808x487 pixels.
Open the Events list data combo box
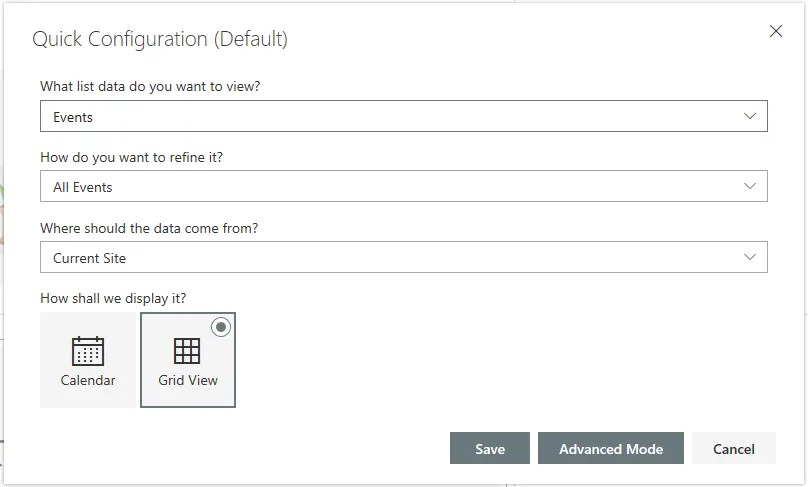coord(403,116)
